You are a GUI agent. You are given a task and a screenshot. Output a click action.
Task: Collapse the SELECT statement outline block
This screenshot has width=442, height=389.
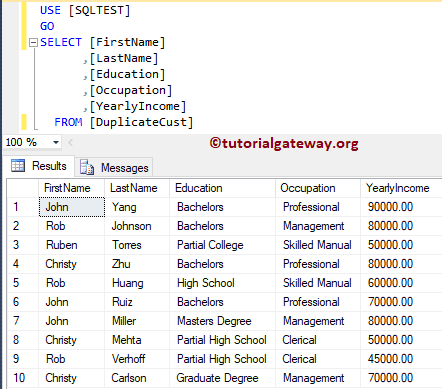tap(33, 43)
